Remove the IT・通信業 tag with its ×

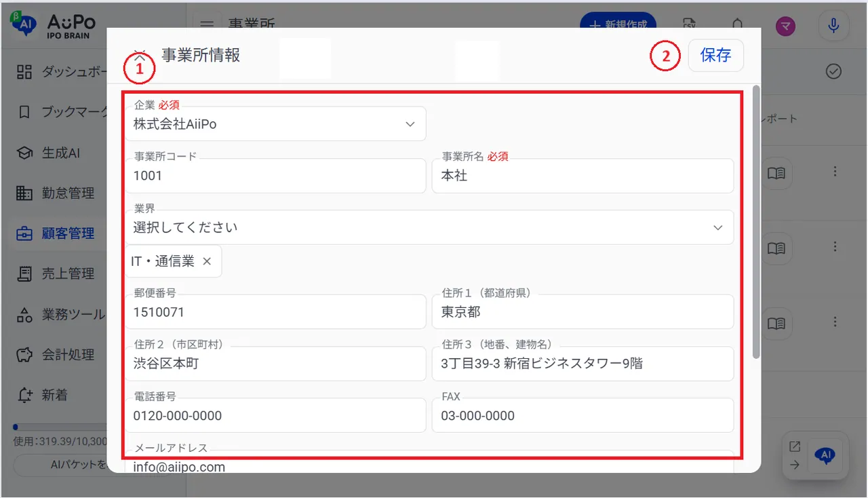[207, 261]
